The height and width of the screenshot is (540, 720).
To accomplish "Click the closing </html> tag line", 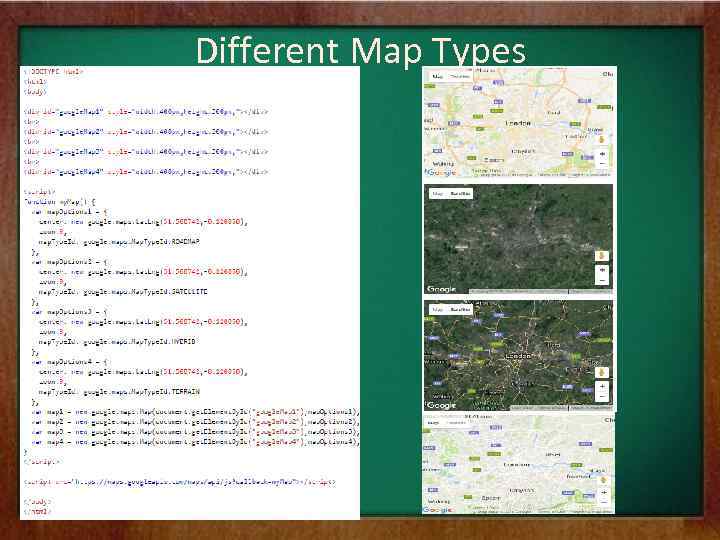I will (38, 512).
